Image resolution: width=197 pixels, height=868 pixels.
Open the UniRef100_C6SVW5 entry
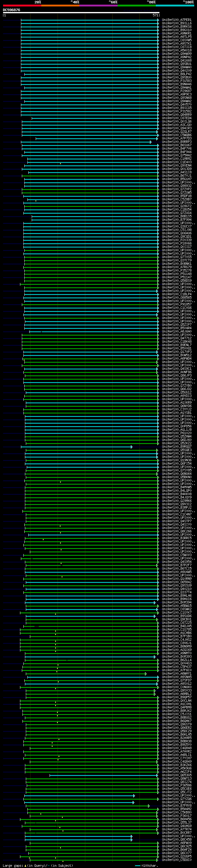177,40
